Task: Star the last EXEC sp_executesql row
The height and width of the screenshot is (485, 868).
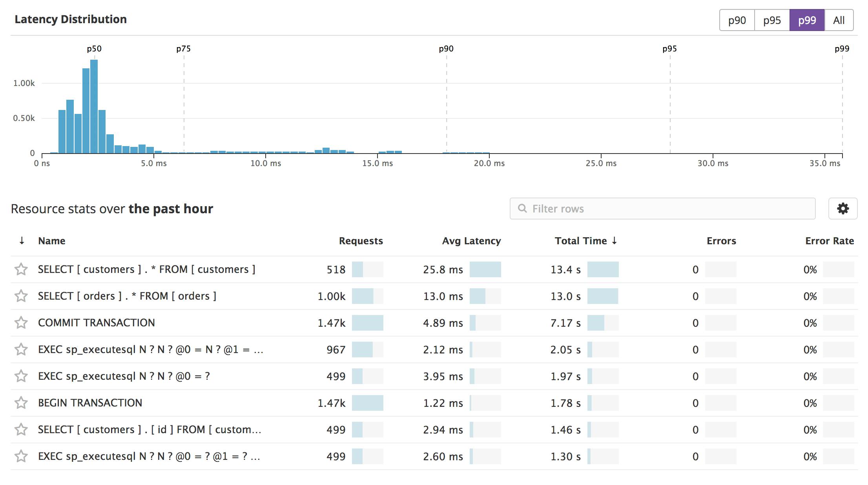Action: pyautogui.click(x=22, y=456)
